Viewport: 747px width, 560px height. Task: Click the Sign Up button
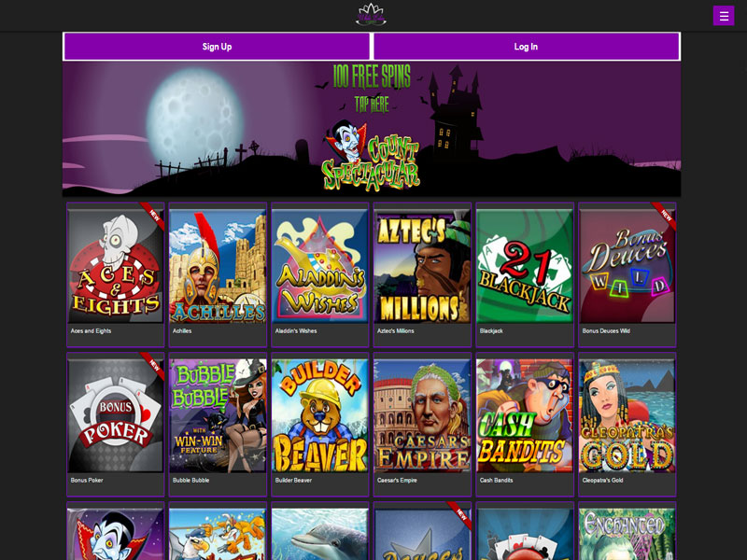[217, 47]
